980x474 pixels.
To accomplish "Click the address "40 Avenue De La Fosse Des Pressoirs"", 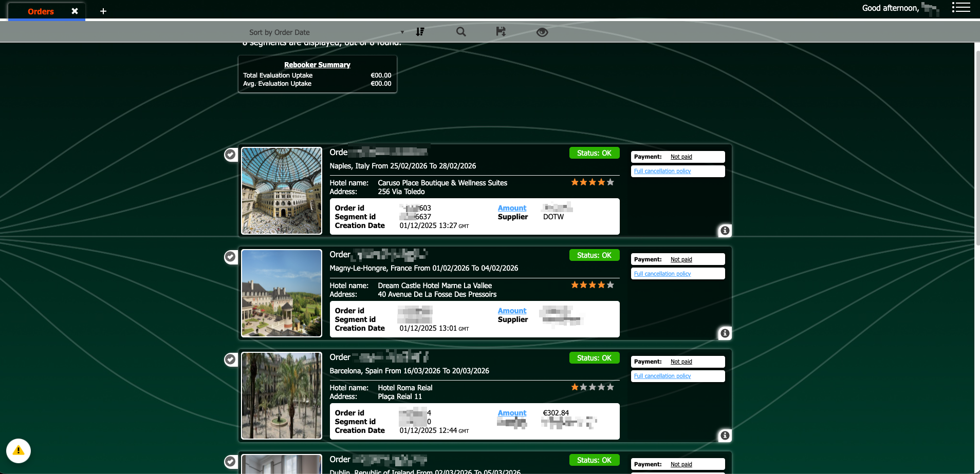I will click(437, 294).
